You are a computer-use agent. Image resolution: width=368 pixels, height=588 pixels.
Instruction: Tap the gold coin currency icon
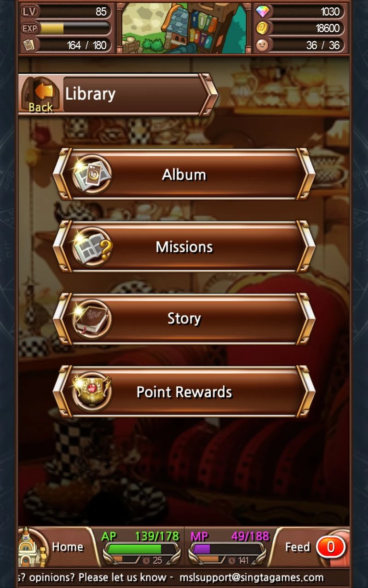[262, 28]
